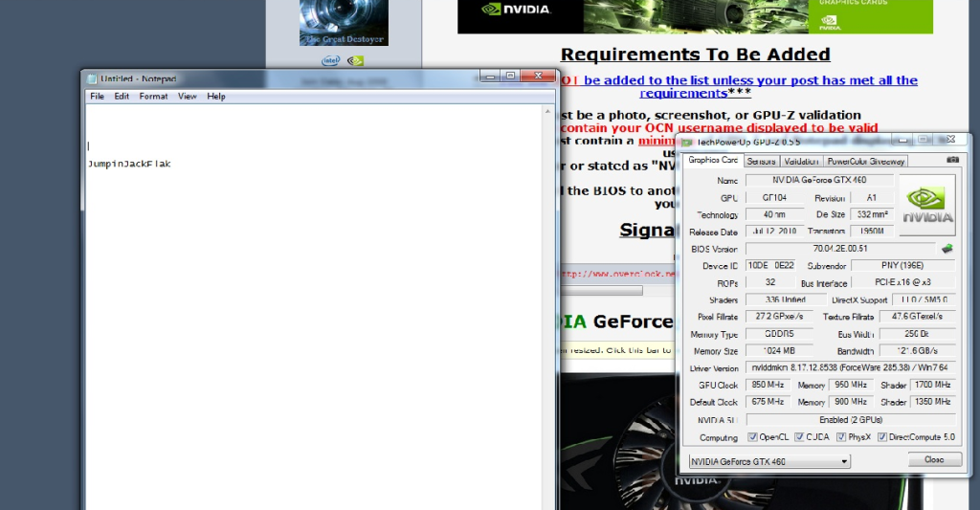The width and height of the screenshot is (980, 510).
Task: Click the GPU Clock 850 MHz value
Action: pyautogui.click(x=768, y=385)
